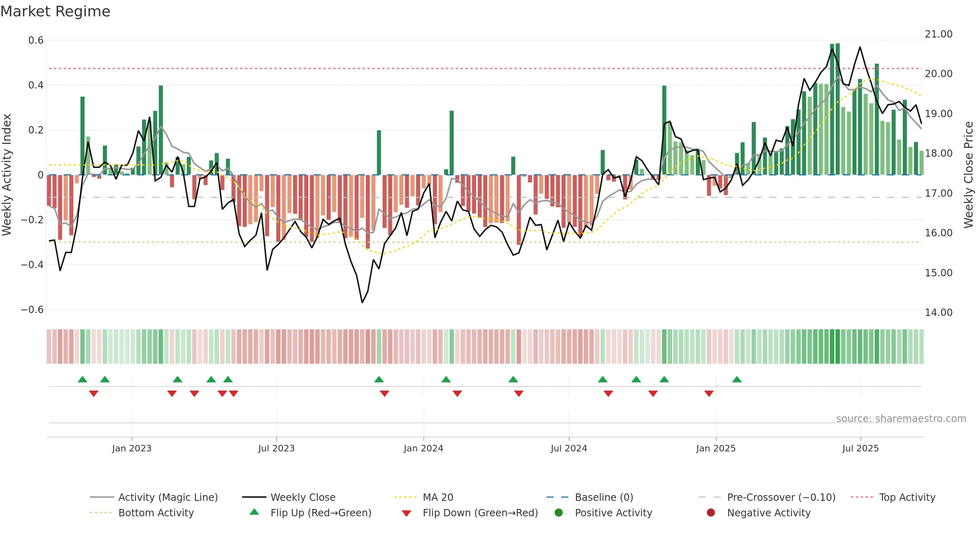This screenshot has width=980, height=551.
Task: Click the Market Regime chart title
Action: (55, 11)
